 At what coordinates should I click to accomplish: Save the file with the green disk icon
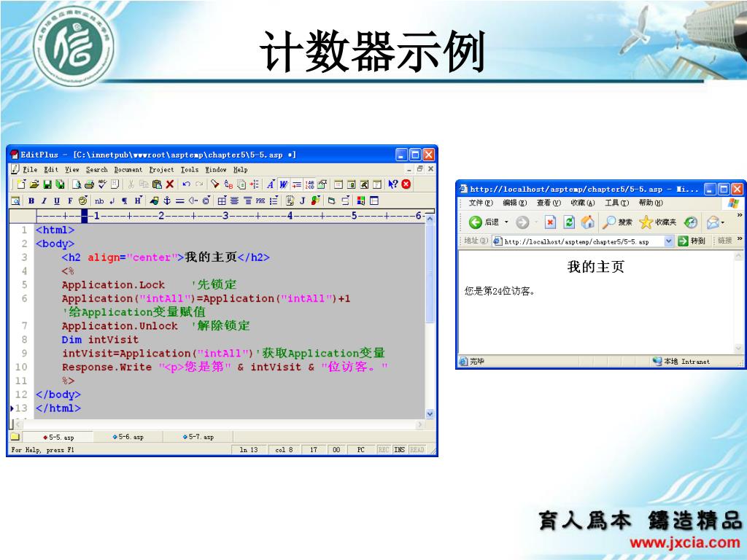point(47,184)
